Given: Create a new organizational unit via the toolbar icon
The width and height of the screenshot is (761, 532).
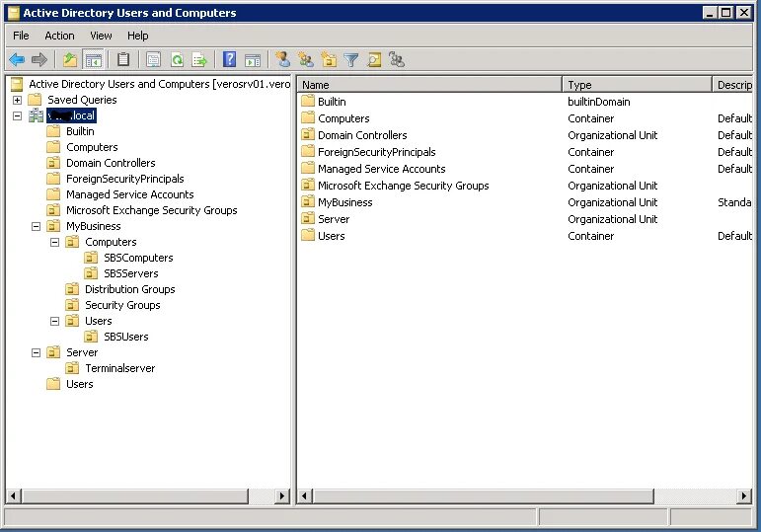Looking at the screenshot, I should coord(329,60).
